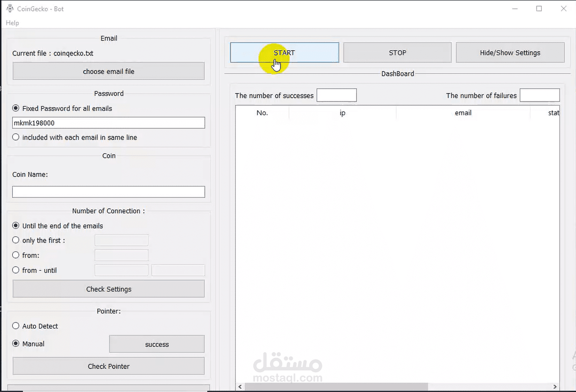This screenshot has height=392, width=576.
Task: Click the Coin Name: label
Action: [30, 174]
